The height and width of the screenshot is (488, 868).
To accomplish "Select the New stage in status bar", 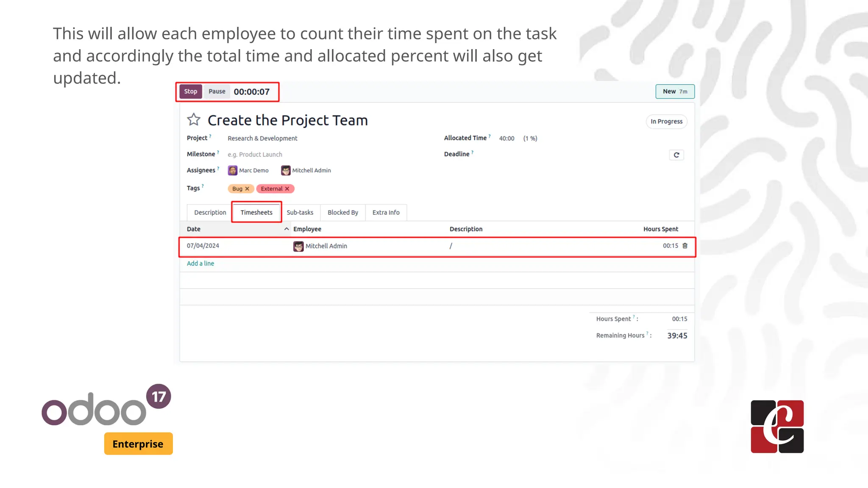I will coord(675,91).
